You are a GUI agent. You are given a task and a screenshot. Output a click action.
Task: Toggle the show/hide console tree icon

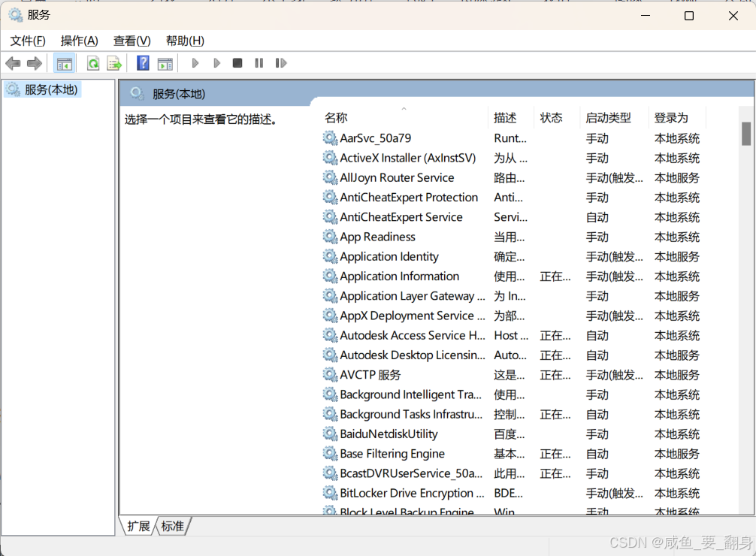(64, 63)
